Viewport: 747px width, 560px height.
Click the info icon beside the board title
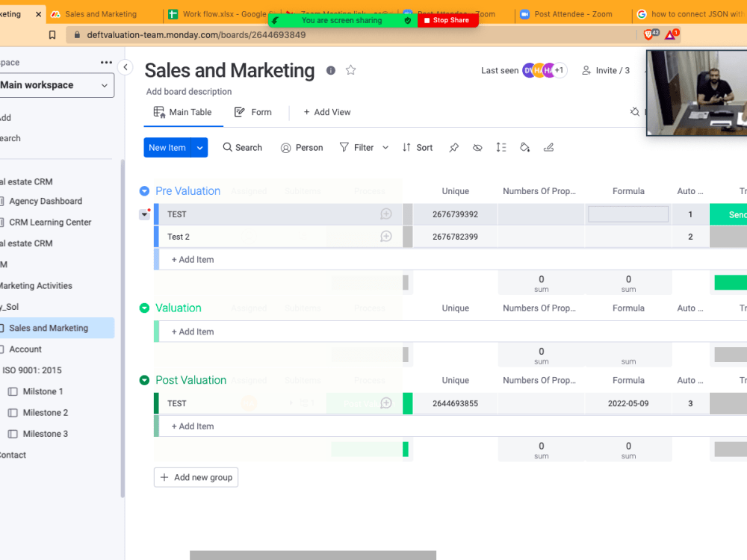(330, 70)
